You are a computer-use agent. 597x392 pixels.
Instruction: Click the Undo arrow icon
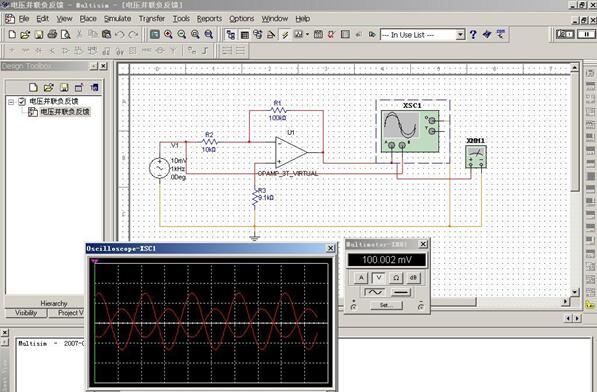[120, 35]
